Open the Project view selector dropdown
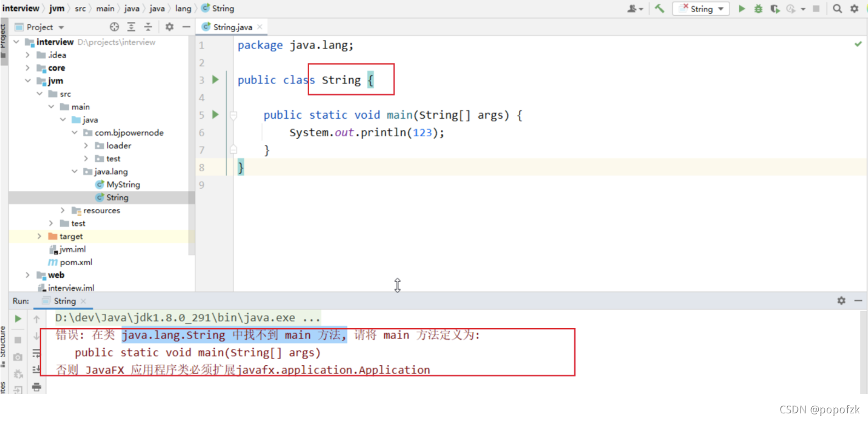868x421 pixels. coord(40,27)
